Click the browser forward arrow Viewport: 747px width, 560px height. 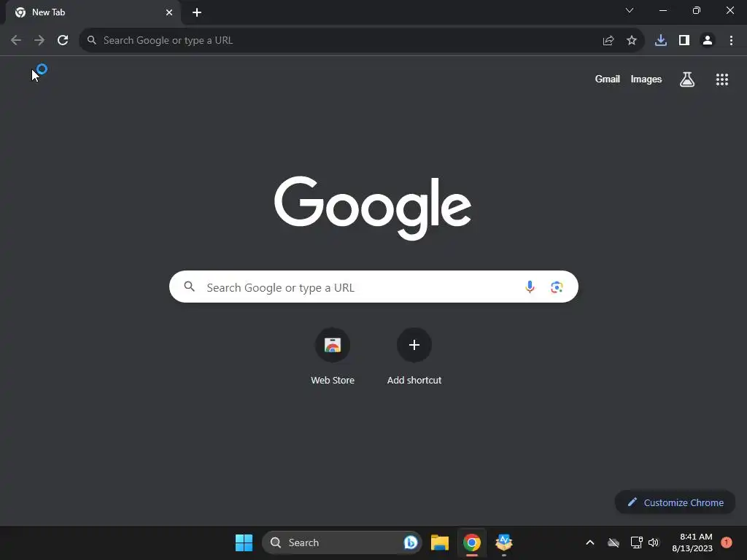pyautogui.click(x=39, y=40)
